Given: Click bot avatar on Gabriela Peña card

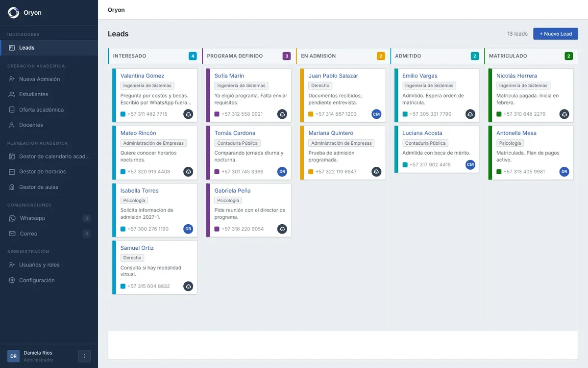Looking at the screenshot, I should [x=282, y=229].
